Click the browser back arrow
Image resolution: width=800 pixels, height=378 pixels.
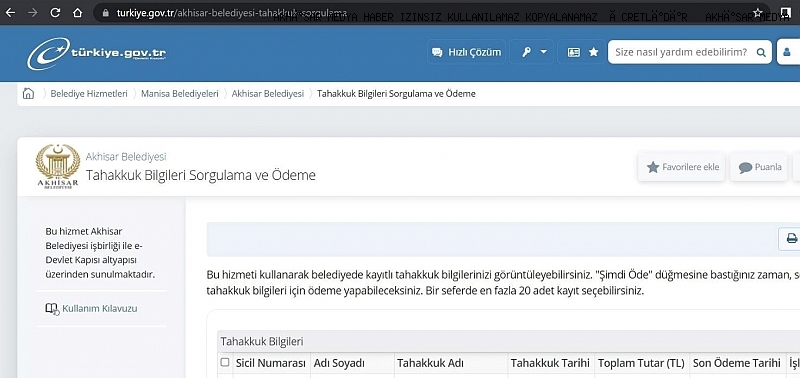click(10, 12)
